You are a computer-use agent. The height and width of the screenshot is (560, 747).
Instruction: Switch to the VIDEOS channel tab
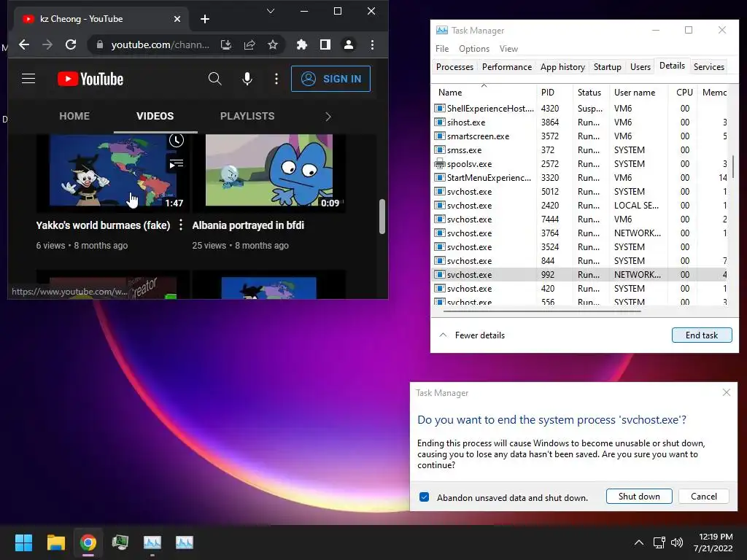click(155, 116)
